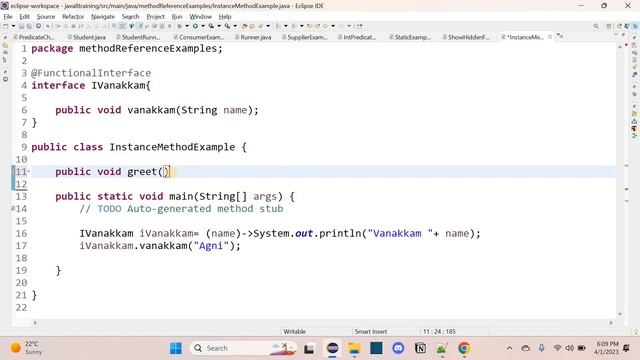Viewport: 640px width, 360px height.
Task: Click the Search magnifier icon in toolbar
Action: pos(596,26)
